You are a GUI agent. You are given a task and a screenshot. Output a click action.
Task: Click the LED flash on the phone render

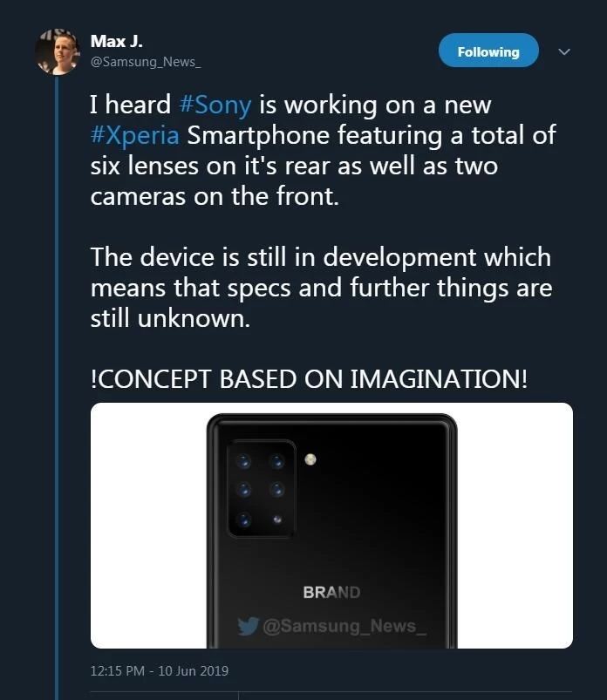pos(310,459)
